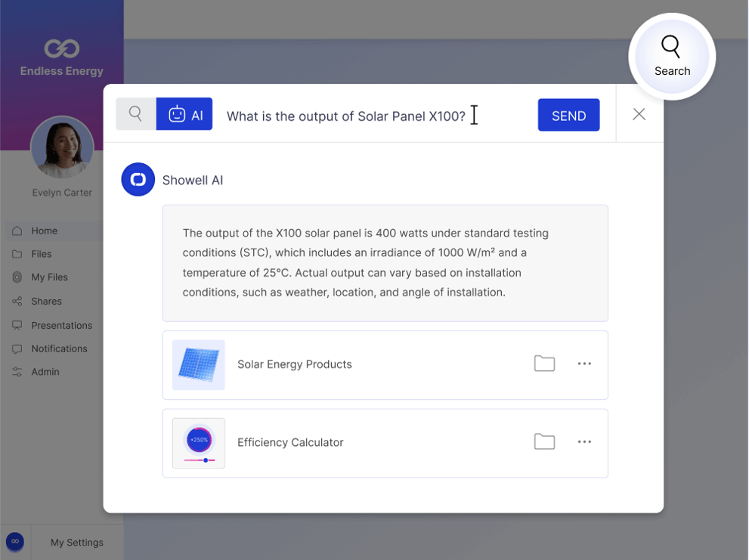Click the Notifications icon

18,348
